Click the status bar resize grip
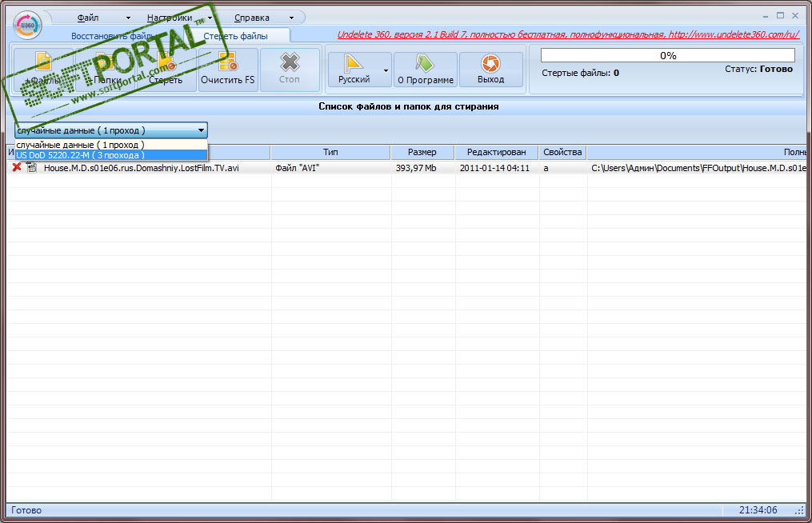The image size is (812, 523). pos(799,510)
